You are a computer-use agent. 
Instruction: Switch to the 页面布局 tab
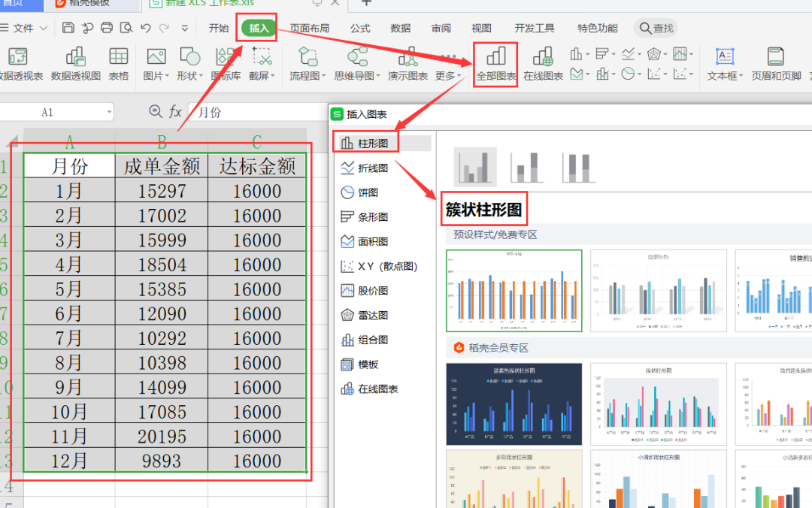point(310,28)
